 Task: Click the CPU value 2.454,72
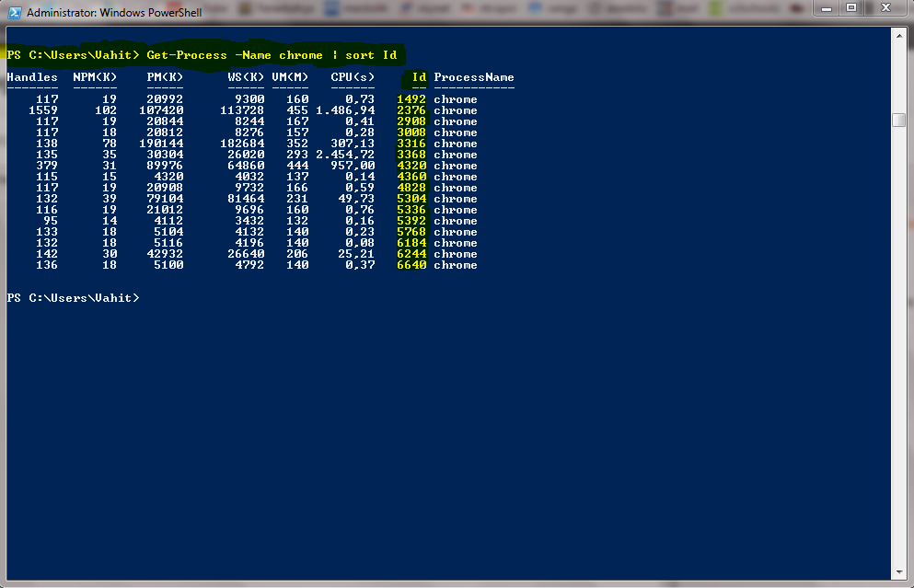click(x=345, y=155)
